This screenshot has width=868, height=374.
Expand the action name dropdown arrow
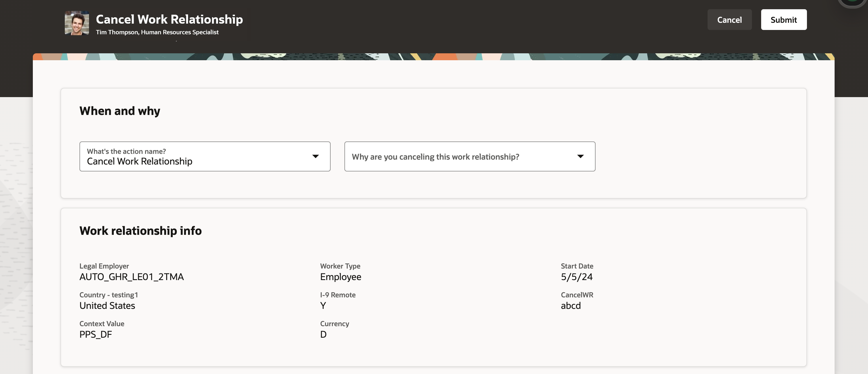coord(315,156)
